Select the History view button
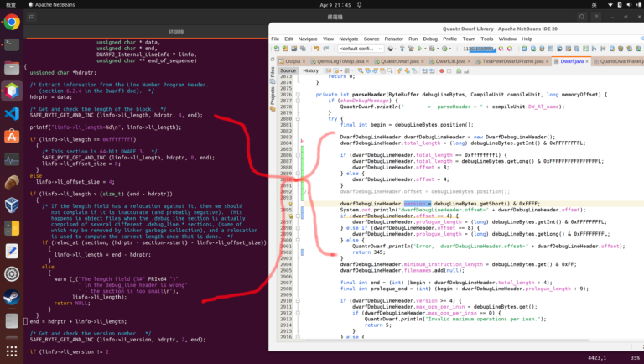 pyautogui.click(x=310, y=70)
